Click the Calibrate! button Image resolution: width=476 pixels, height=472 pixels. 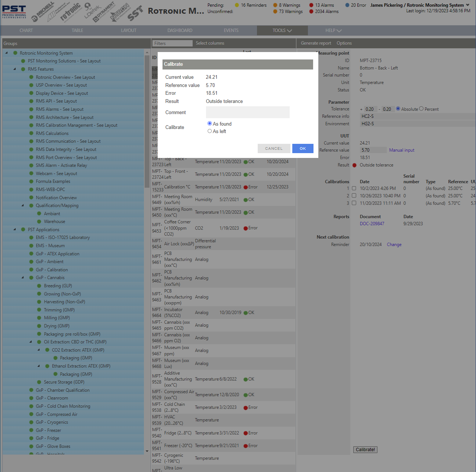coord(365,450)
